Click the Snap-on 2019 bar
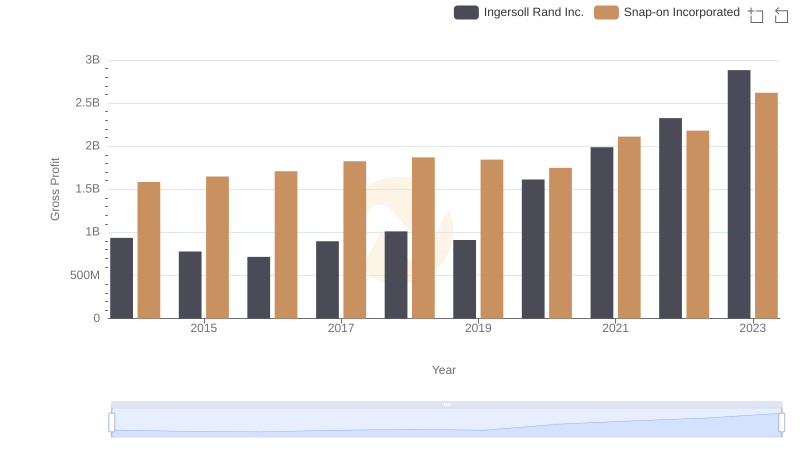800x461 pixels. [x=492, y=239]
